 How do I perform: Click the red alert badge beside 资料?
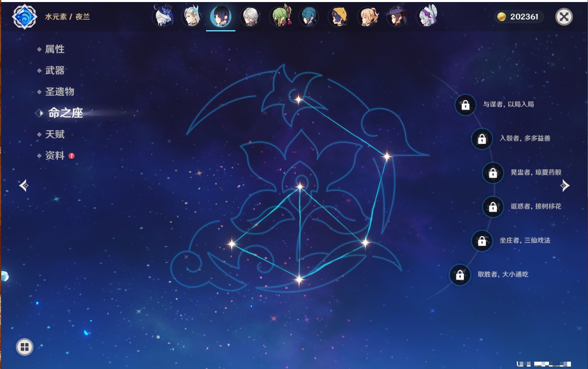[72, 156]
